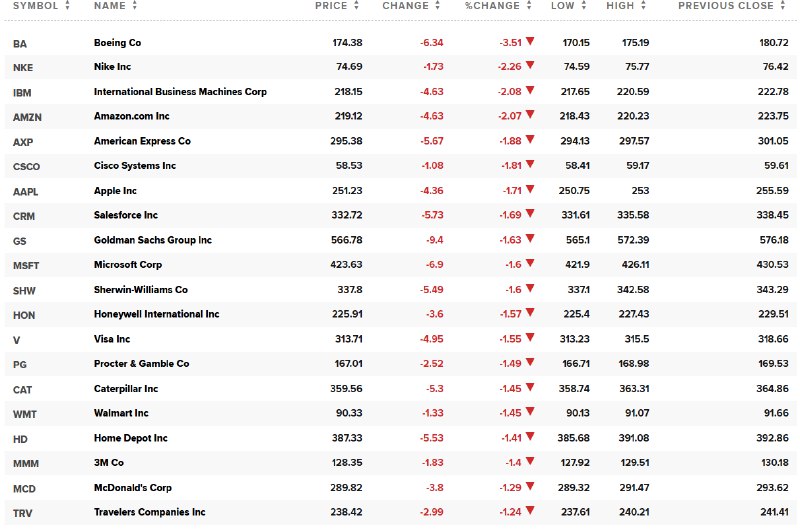Click the PRICE column header

pyautogui.click(x=331, y=6)
